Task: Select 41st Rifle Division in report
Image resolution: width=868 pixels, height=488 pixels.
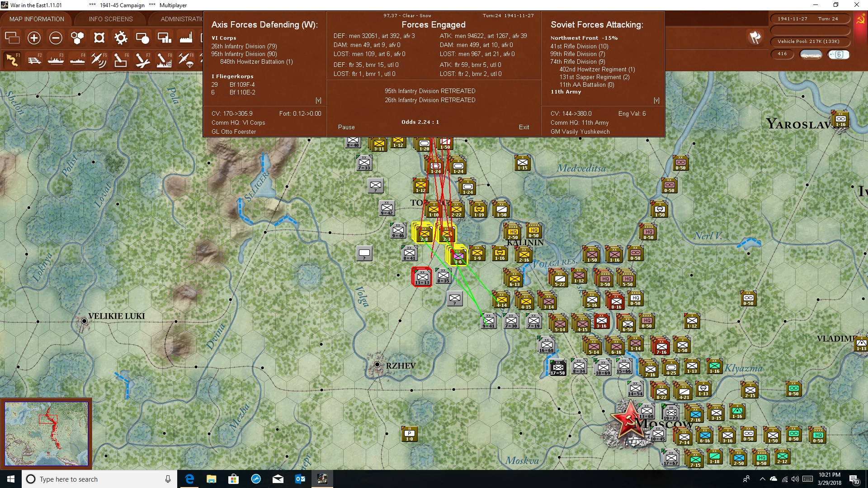Action: click(580, 47)
